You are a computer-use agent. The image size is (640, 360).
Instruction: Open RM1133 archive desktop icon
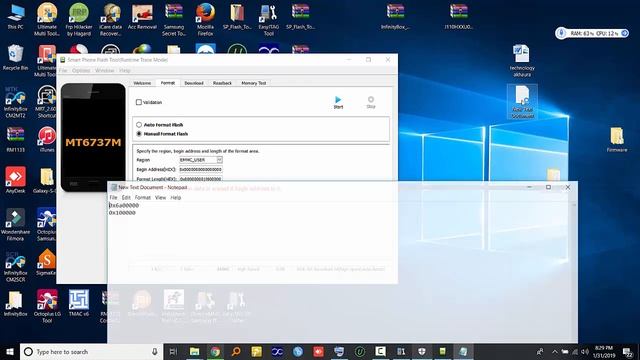pyautogui.click(x=16, y=140)
